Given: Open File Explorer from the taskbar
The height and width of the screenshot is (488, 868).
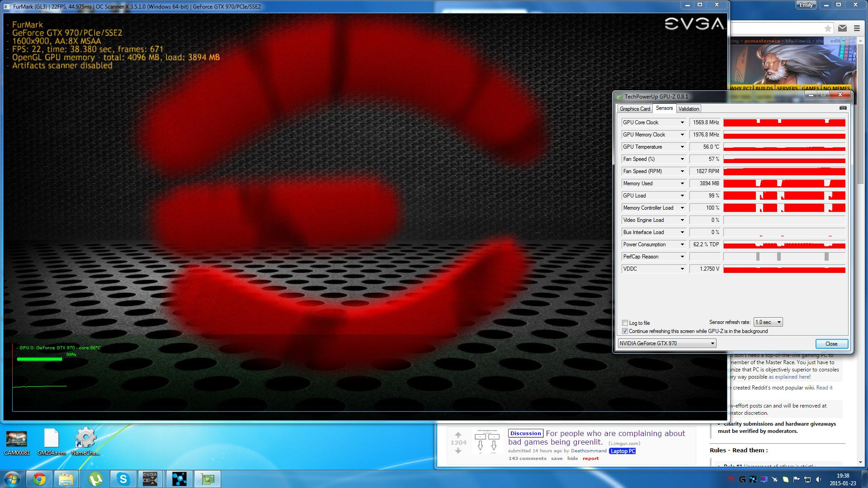Looking at the screenshot, I should tap(66, 479).
